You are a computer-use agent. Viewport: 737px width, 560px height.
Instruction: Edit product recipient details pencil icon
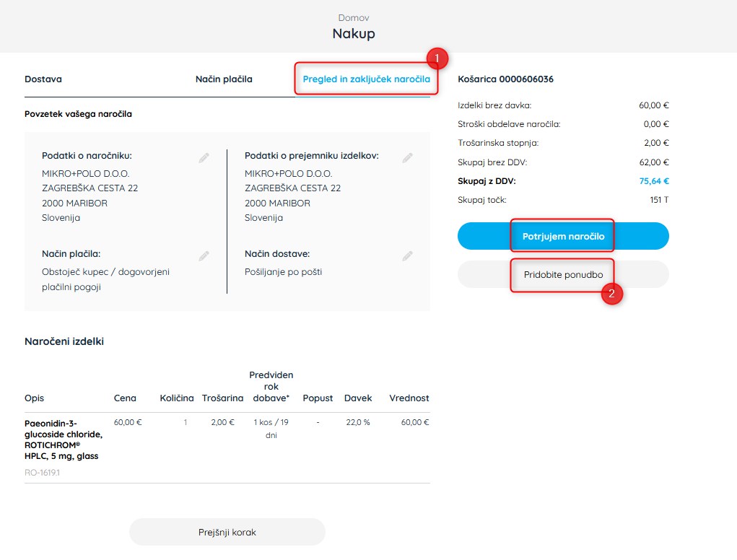[x=408, y=158]
